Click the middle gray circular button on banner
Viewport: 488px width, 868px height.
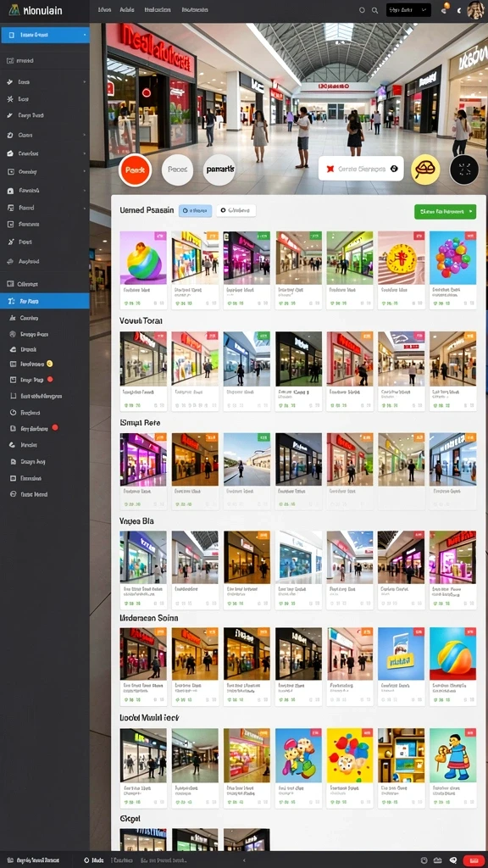(x=177, y=170)
